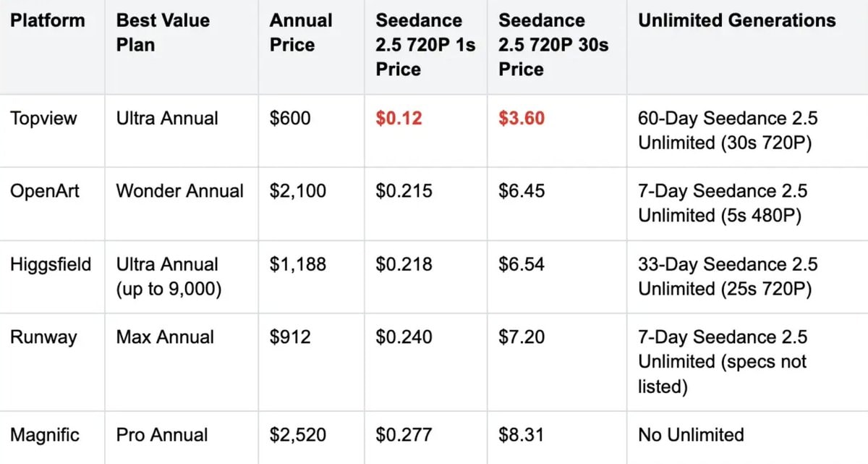Click the Runway platform cell

pyautogui.click(x=43, y=337)
